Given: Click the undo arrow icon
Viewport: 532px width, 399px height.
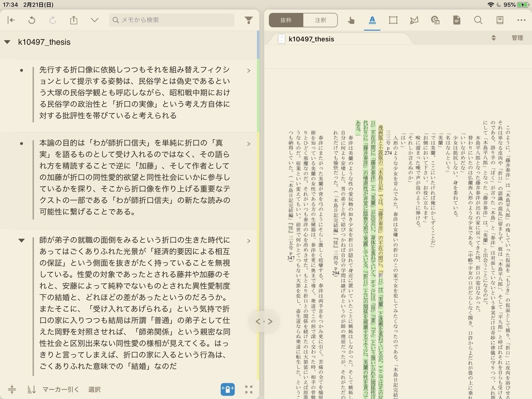Looking at the screenshot, I should [32, 20].
